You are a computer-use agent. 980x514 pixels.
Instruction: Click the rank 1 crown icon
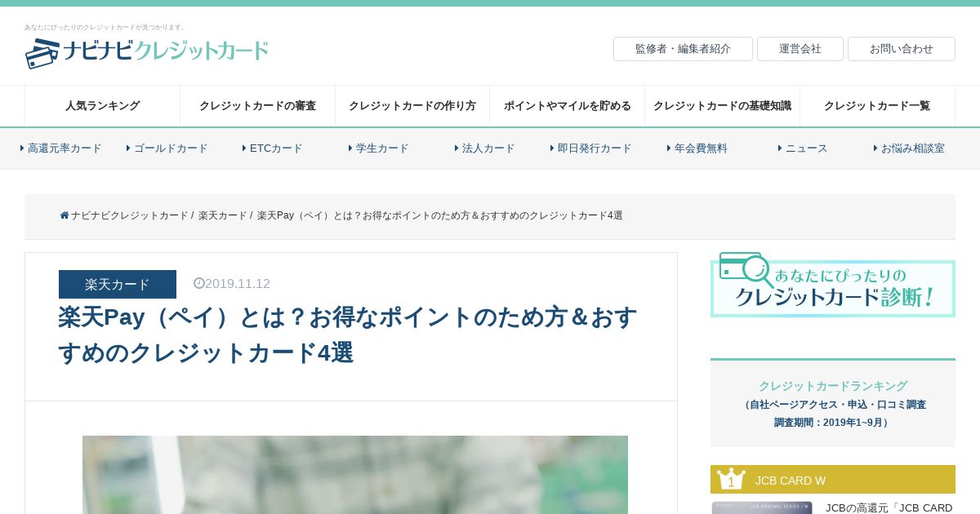coord(731,479)
